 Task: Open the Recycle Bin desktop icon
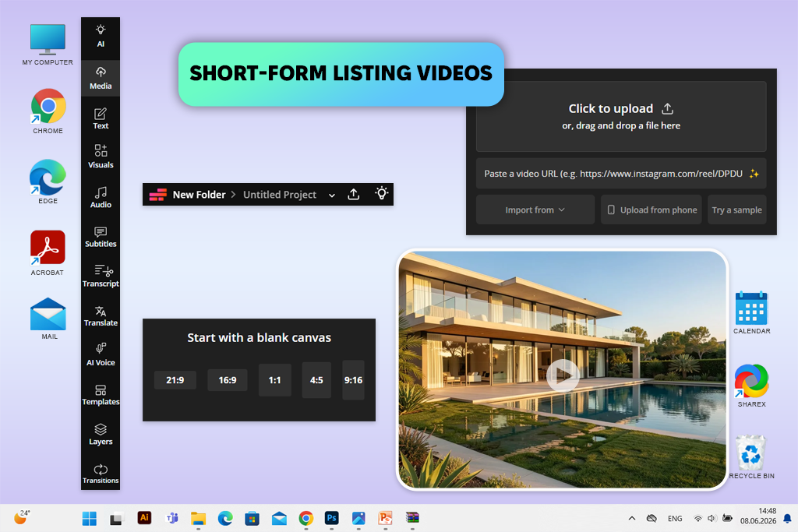click(752, 456)
